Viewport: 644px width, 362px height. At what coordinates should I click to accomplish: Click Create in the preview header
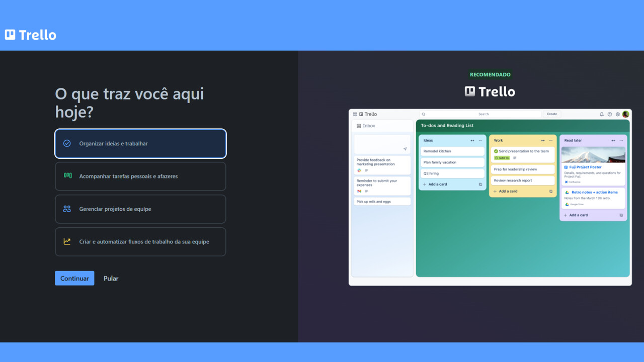tap(551, 114)
